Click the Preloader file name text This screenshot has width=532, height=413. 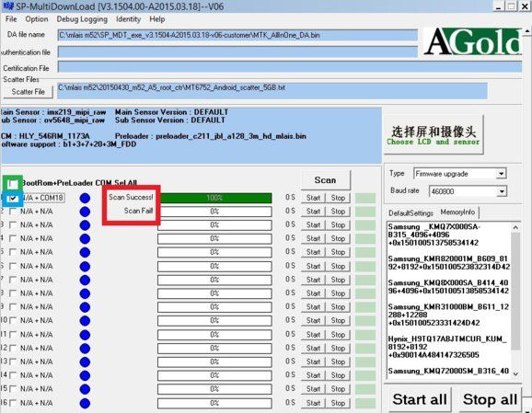[231, 136]
